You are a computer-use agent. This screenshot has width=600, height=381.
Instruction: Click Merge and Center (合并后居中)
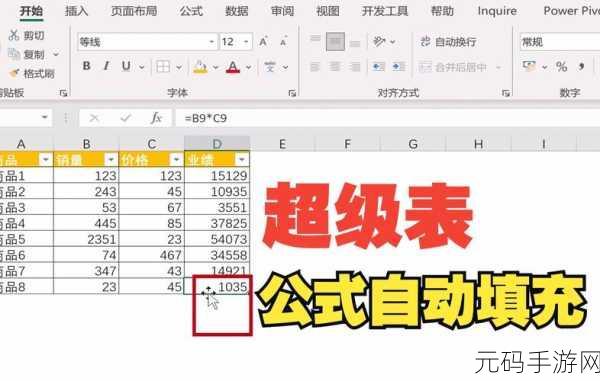(x=453, y=67)
